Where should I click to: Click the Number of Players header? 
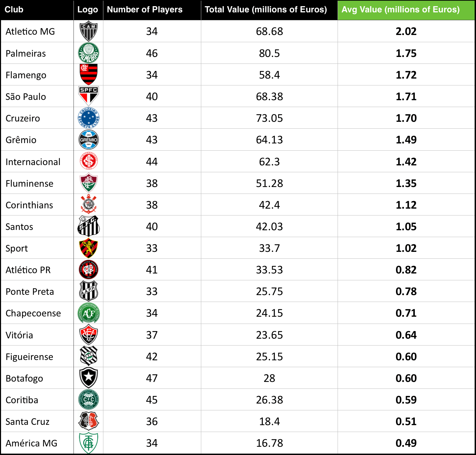coord(145,10)
